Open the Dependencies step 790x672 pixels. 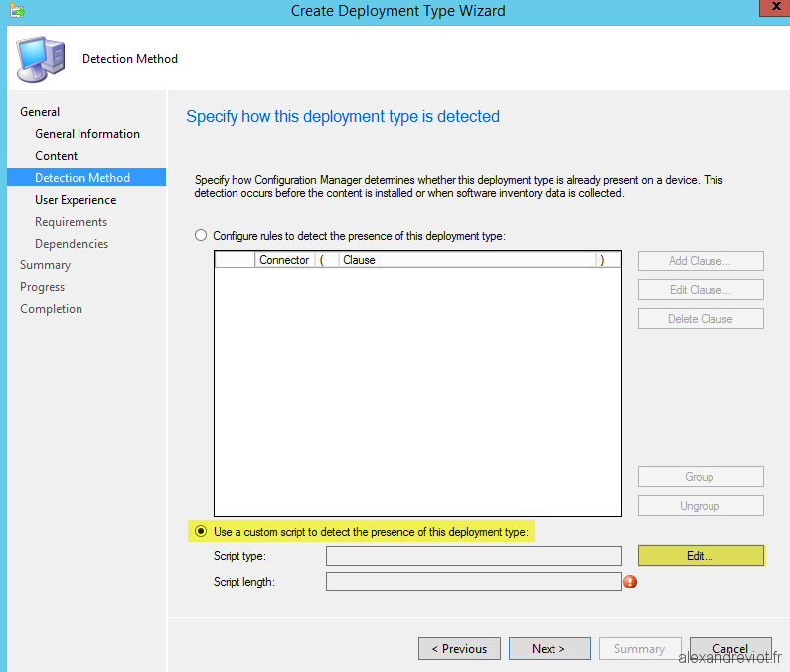pos(72,244)
